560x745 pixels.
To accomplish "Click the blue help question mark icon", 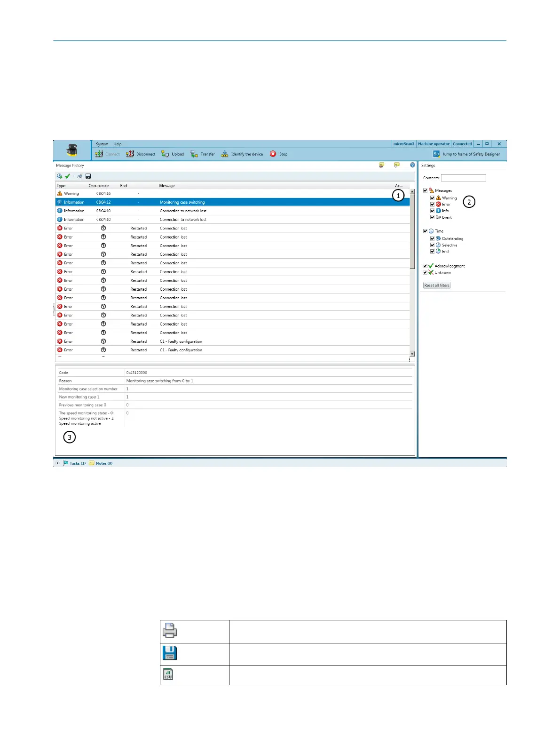I will [412, 165].
